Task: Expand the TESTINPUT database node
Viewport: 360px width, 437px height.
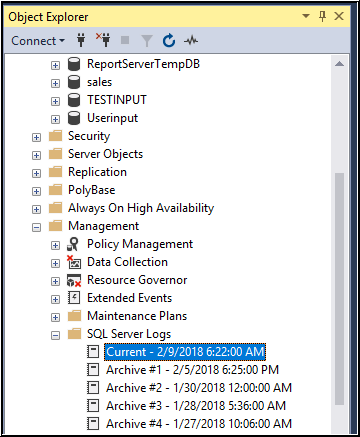Action: pos(55,101)
